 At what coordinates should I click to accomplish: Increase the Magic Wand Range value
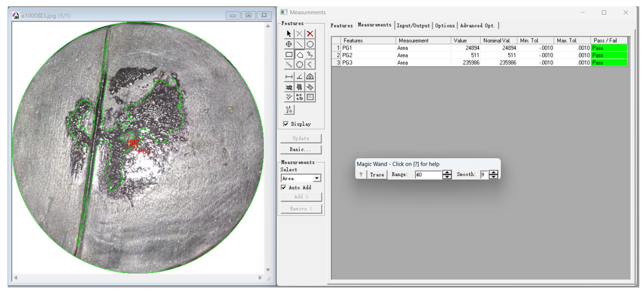click(x=447, y=172)
